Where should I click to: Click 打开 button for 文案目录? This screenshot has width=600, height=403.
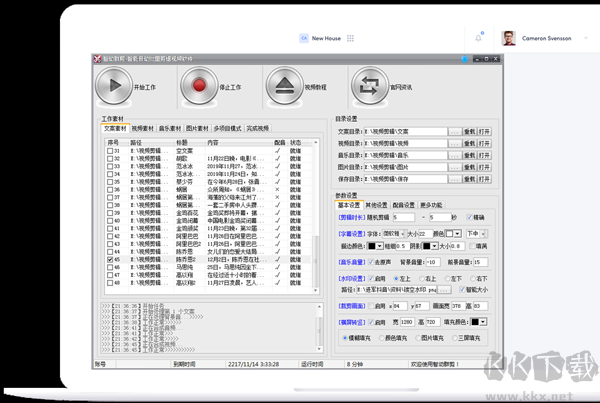point(484,131)
